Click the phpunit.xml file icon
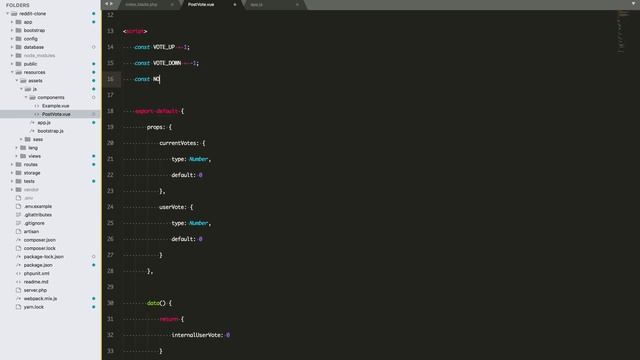Viewport: 640px width, 360px height. (18, 273)
